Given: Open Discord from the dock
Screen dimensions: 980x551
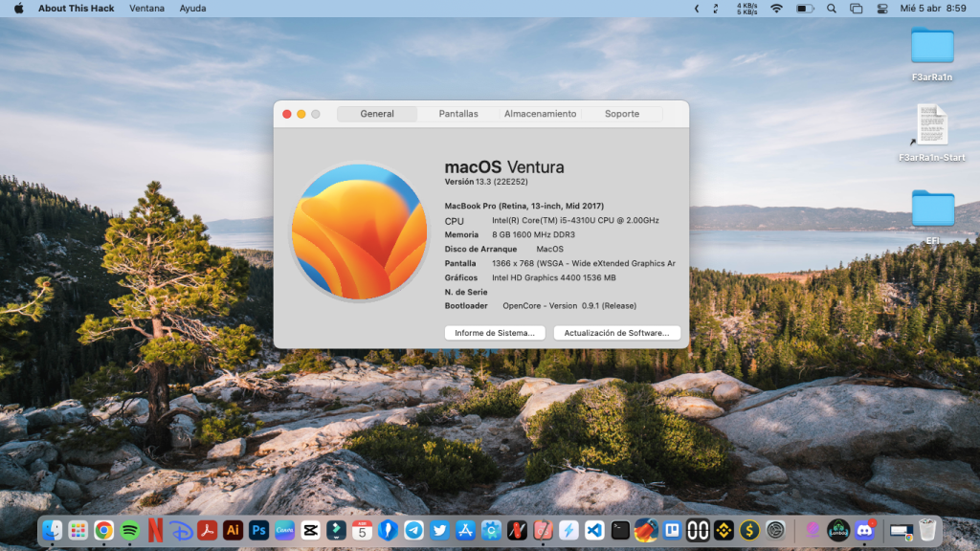Looking at the screenshot, I should (864, 529).
